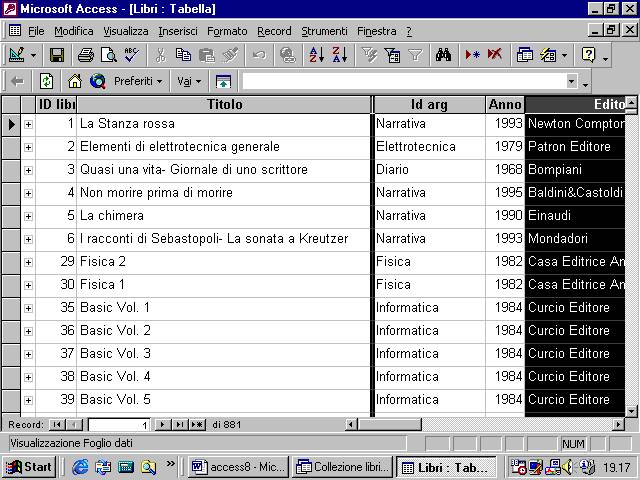Click Filter By Selection icon
This screenshot has width=640, height=480.
(369, 55)
